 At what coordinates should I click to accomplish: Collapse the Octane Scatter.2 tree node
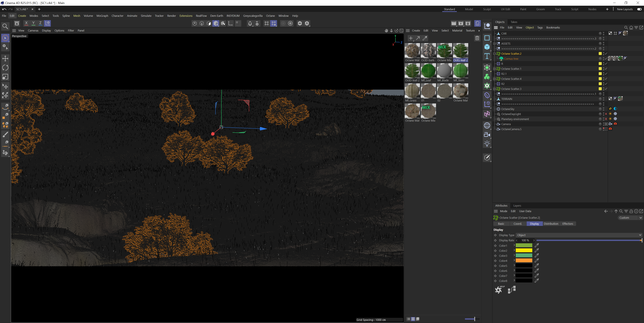click(495, 54)
